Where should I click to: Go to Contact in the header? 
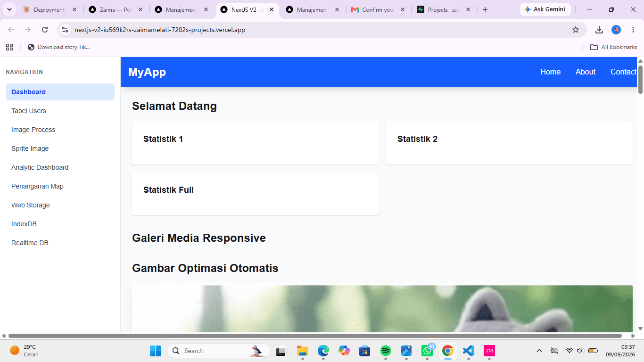pos(623,72)
